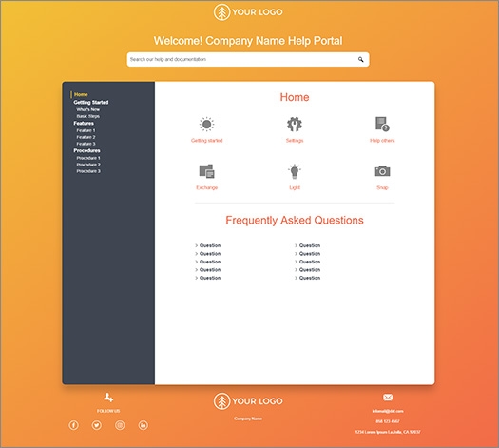Click the Follow Us person-plus icon
The width and height of the screenshot is (499, 448).
click(108, 397)
